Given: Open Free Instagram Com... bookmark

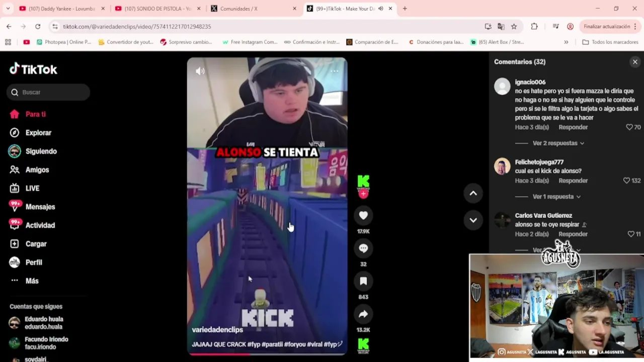Looking at the screenshot, I should pos(250,42).
